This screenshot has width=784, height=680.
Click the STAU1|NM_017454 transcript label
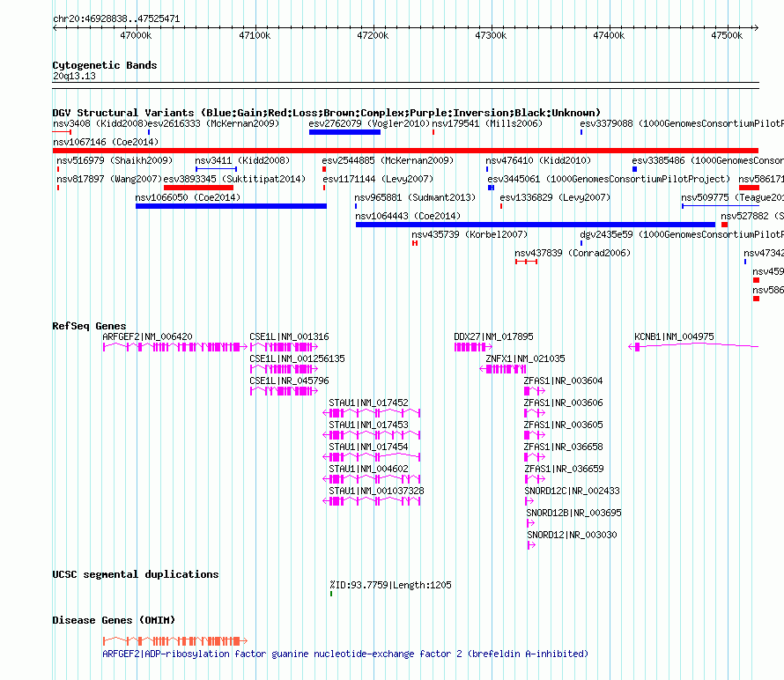[x=368, y=447]
